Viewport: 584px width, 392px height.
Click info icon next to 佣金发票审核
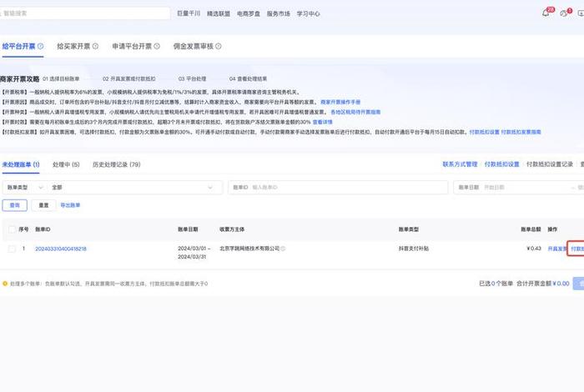(x=219, y=46)
